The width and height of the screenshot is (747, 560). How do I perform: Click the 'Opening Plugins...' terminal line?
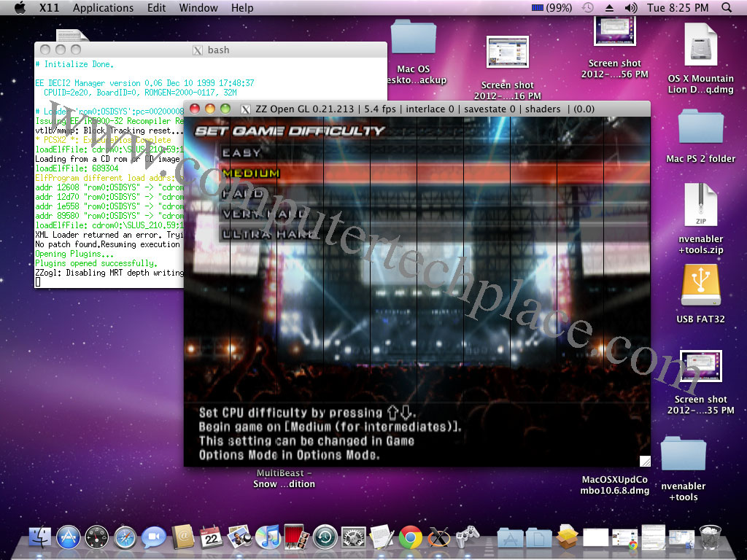(x=74, y=254)
